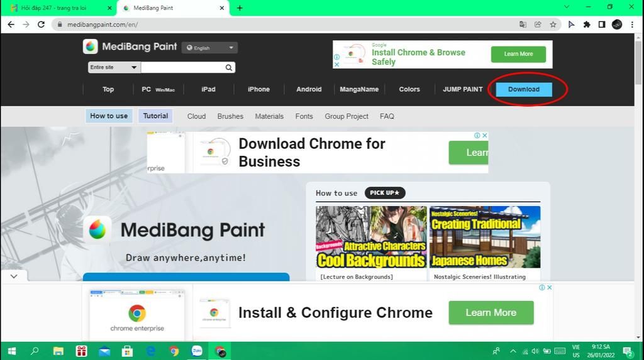Reload the current page
Image resolution: width=644 pixels, height=360 pixels.
coord(41,25)
